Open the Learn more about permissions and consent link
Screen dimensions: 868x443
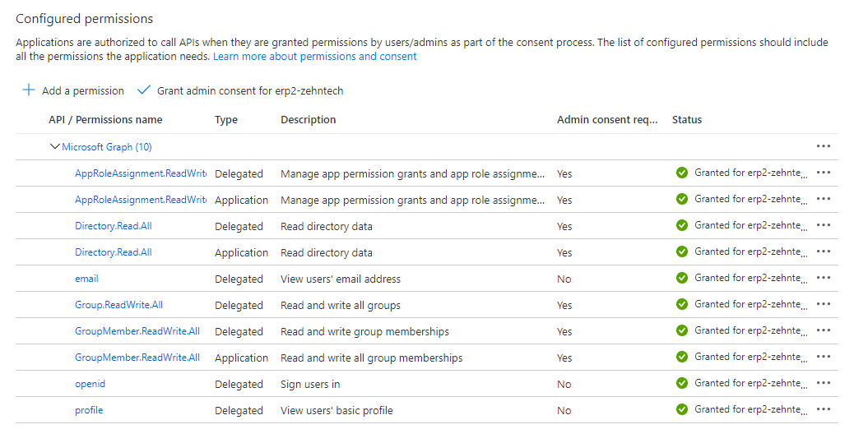coord(315,57)
